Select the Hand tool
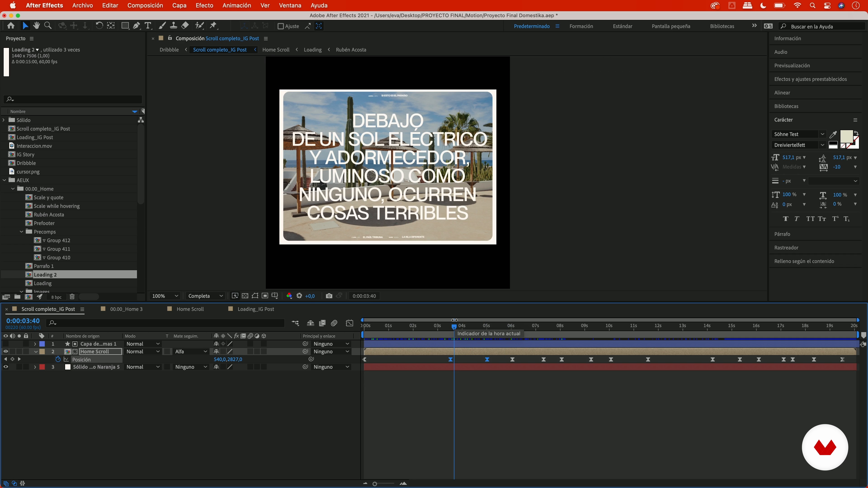The width and height of the screenshot is (868, 488). [x=36, y=26]
